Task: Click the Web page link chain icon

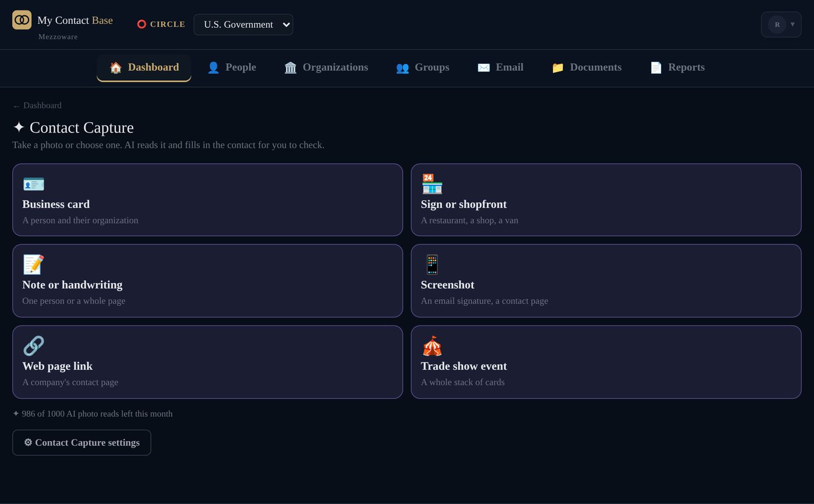Action: point(33,346)
